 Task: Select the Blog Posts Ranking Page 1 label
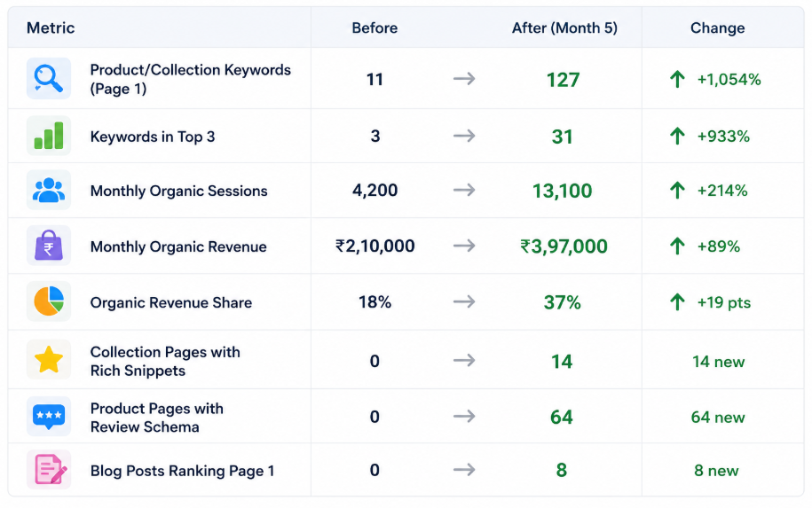pyautogui.click(x=182, y=471)
